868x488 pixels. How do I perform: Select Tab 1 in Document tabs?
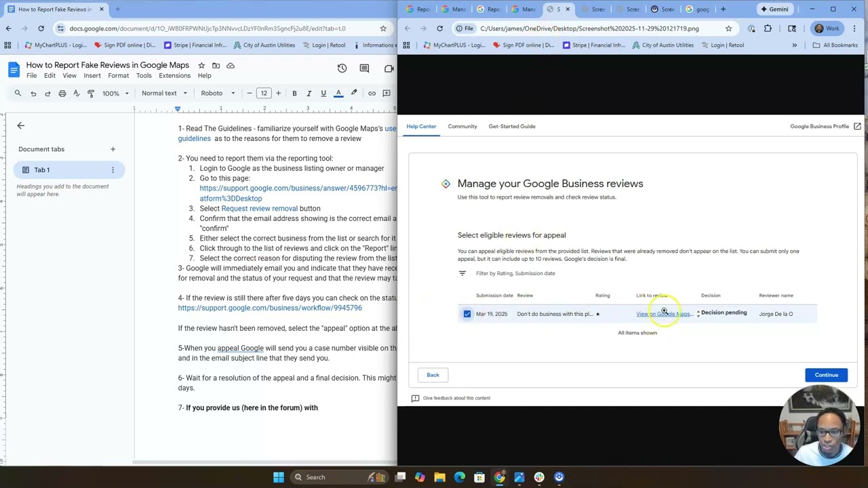tap(68, 170)
